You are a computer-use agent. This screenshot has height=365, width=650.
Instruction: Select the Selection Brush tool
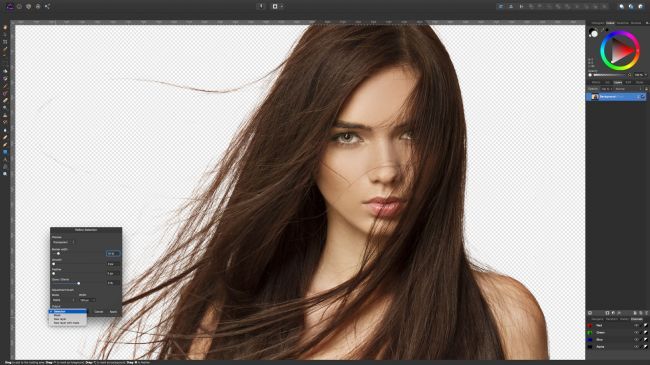click(x=5, y=49)
